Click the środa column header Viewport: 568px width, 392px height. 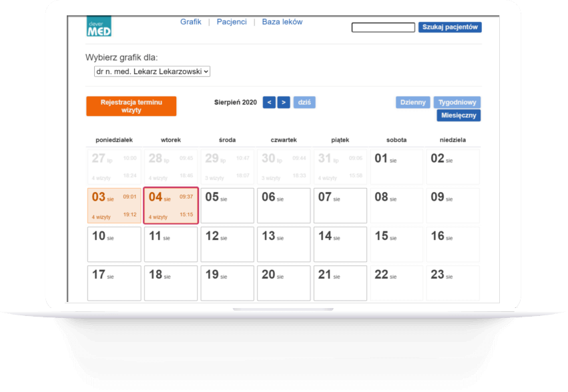(227, 140)
